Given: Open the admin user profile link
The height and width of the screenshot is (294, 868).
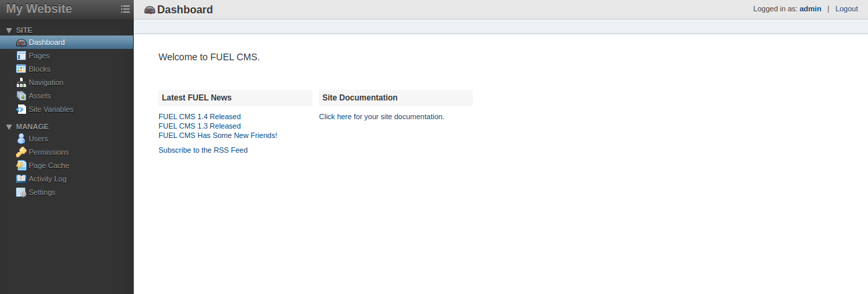Looking at the screenshot, I should click(810, 9).
